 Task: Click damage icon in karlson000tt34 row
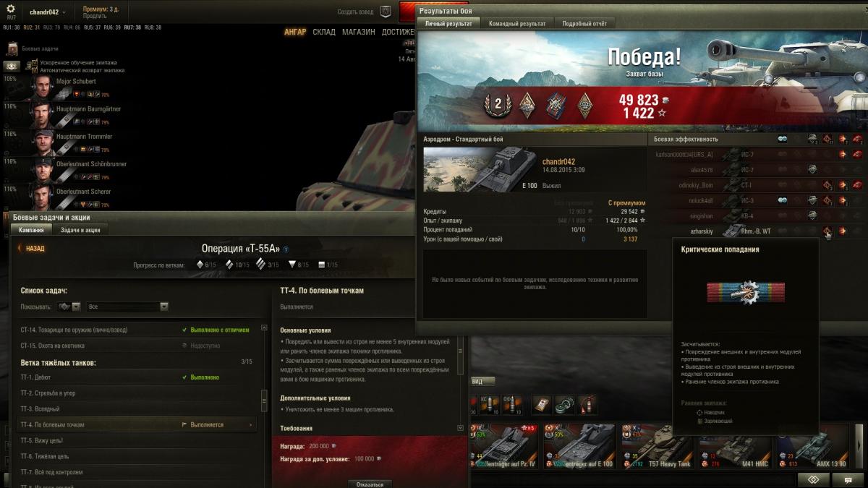tap(843, 155)
